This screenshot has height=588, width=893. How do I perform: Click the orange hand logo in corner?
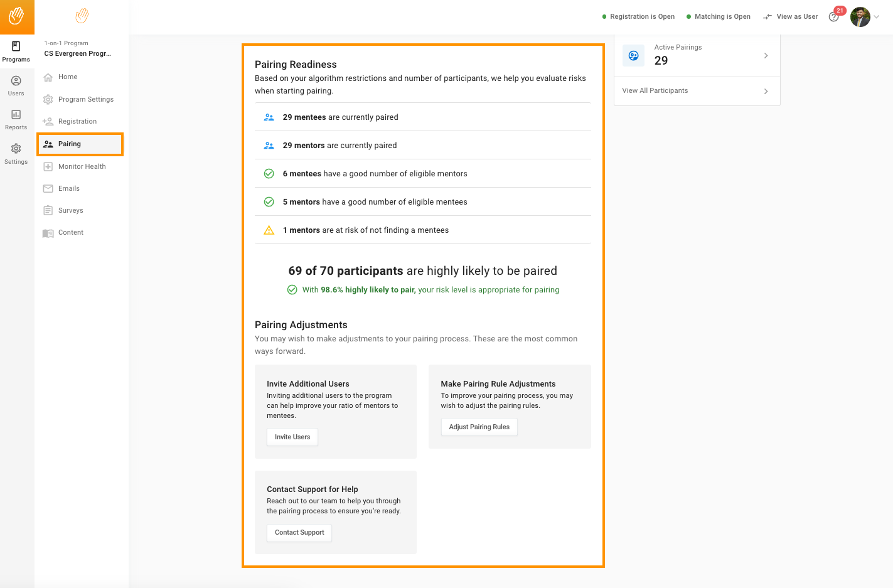coord(16,16)
